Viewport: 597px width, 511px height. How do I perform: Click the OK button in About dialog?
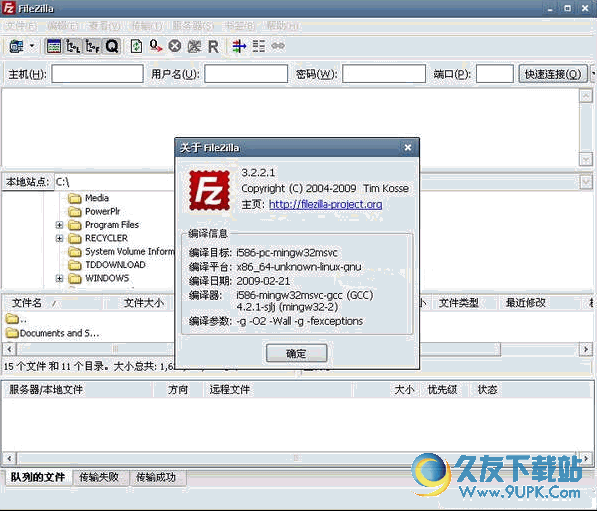point(296,353)
